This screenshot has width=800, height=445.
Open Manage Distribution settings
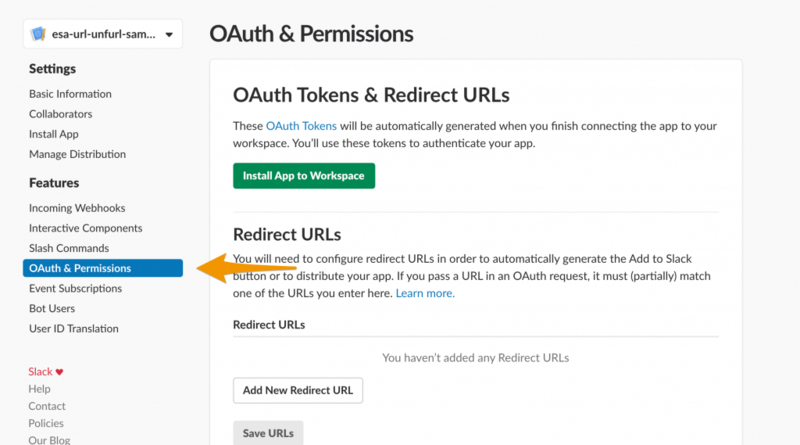point(77,154)
